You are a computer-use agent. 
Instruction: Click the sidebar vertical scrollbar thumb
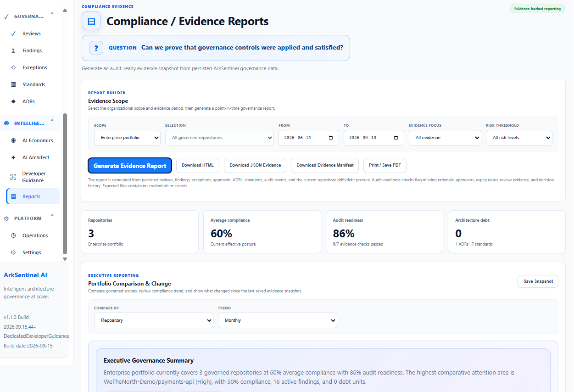(x=65, y=184)
